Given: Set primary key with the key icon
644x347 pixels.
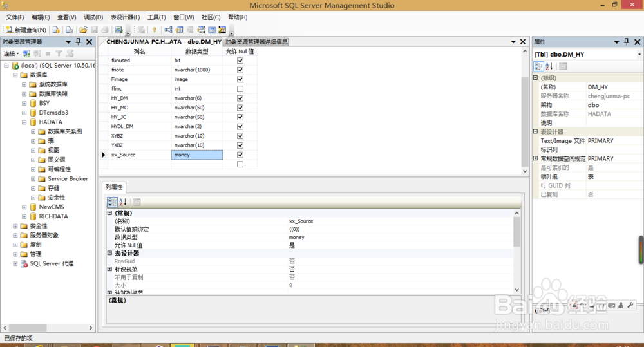Looking at the screenshot, I should click(x=155, y=30).
